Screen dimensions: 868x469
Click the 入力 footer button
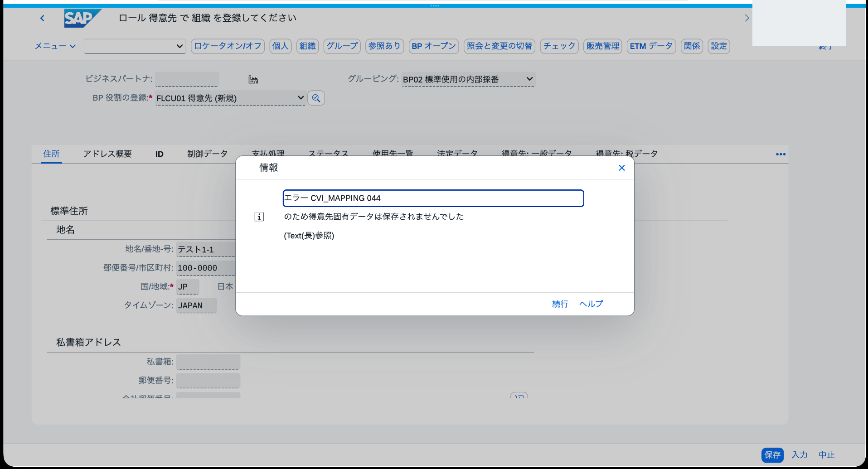tap(800, 455)
